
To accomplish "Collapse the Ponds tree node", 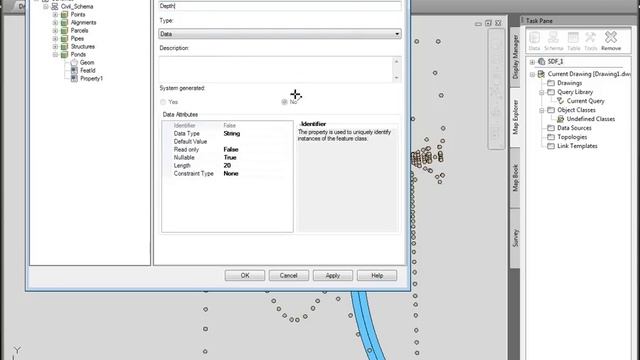I will (x=55, y=54).
